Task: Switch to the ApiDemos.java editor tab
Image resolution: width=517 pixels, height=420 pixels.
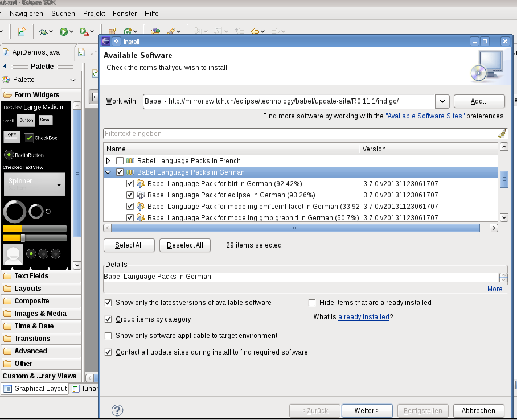Action: (x=35, y=52)
